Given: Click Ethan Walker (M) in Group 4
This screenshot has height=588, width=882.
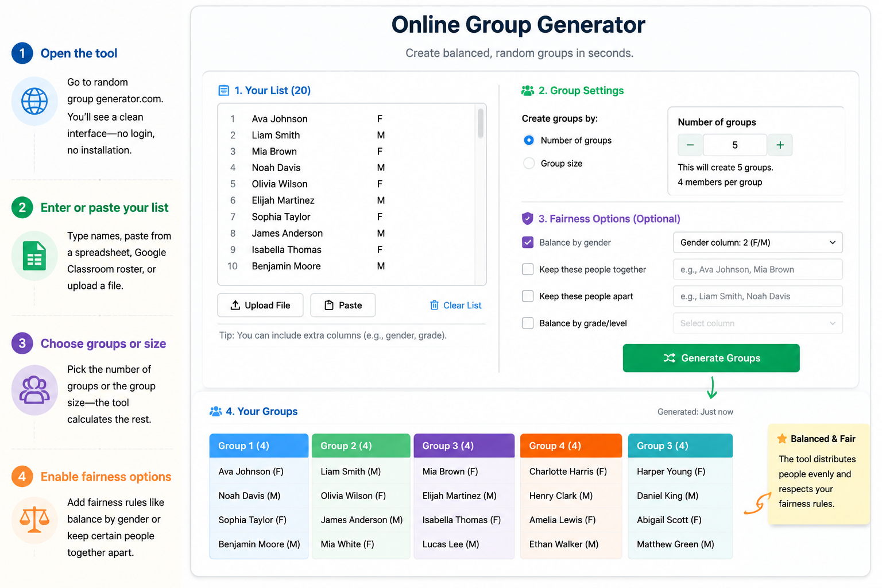Looking at the screenshot, I should point(564,544).
